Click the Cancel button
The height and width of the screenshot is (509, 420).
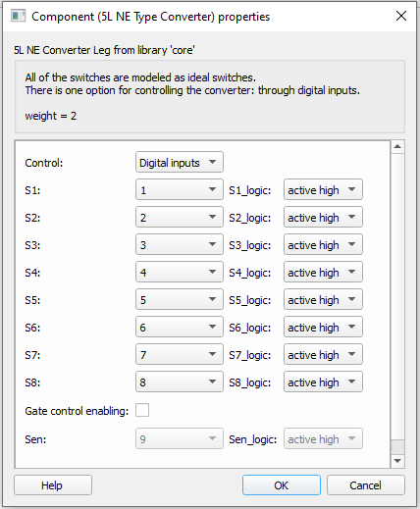click(365, 485)
